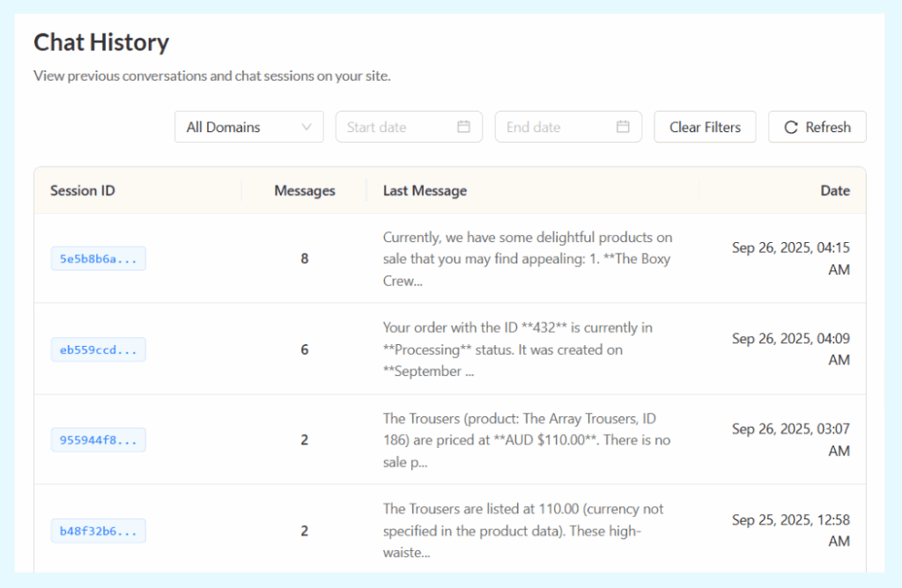Click the circular arrow Refresh icon
This screenshot has width=902, height=588.
(x=791, y=127)
